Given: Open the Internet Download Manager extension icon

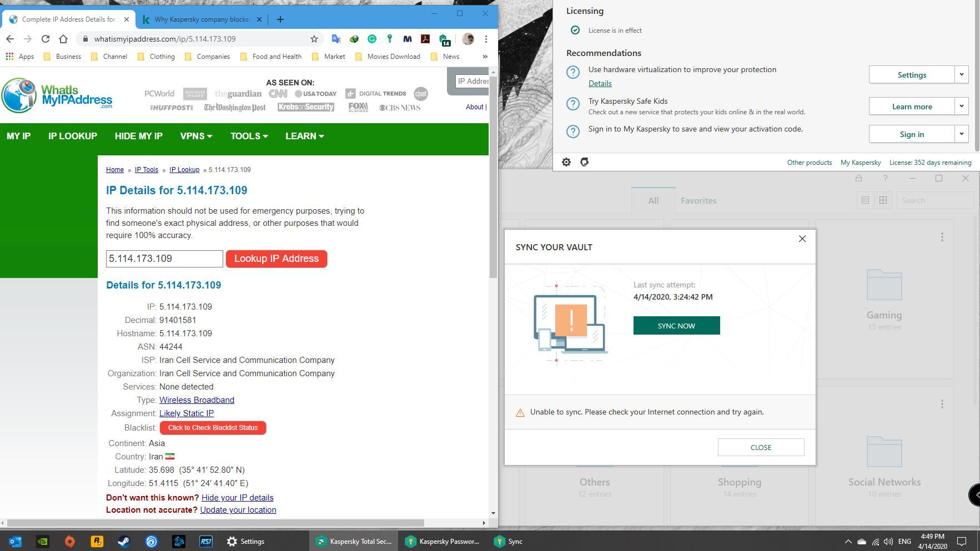Looking at the screenshot, I should coord(354,39).
